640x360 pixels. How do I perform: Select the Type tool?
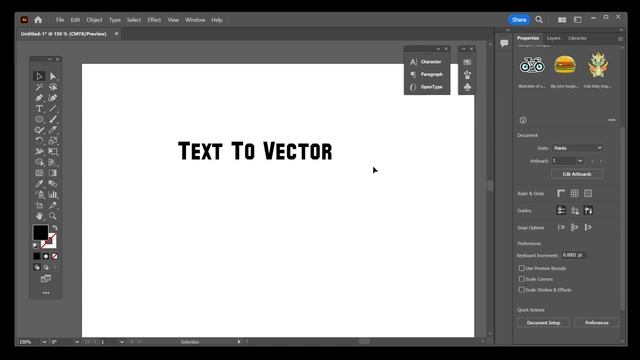click(39, 109)
